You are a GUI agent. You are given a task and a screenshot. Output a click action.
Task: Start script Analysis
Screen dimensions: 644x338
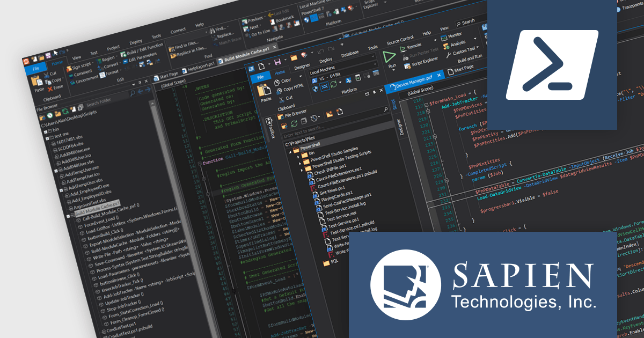tap(458, 45)
